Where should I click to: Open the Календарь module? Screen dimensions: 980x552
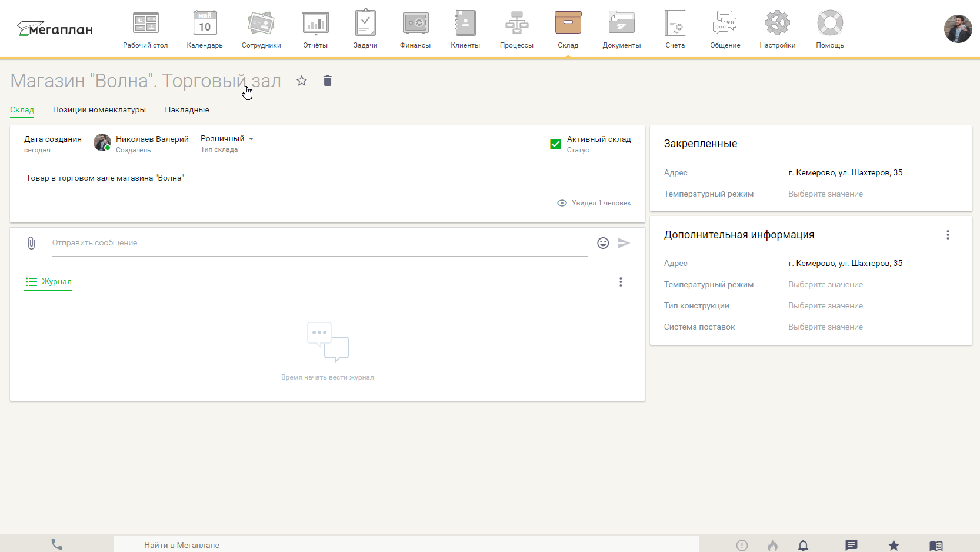205,29
